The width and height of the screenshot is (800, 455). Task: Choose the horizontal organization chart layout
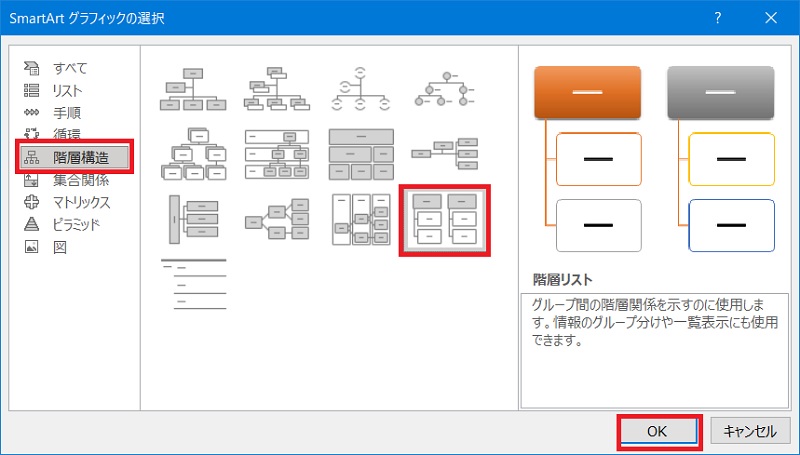tap(444, 153)
